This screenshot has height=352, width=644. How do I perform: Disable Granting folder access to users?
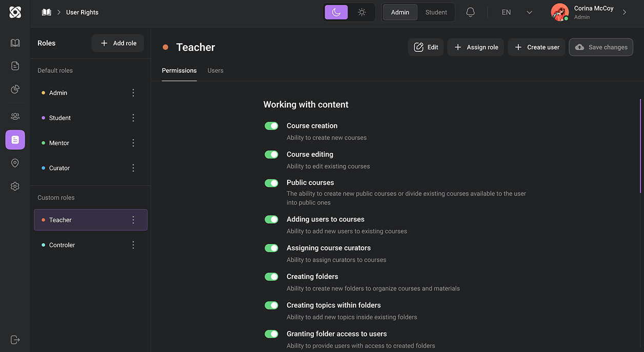(271, 334)
